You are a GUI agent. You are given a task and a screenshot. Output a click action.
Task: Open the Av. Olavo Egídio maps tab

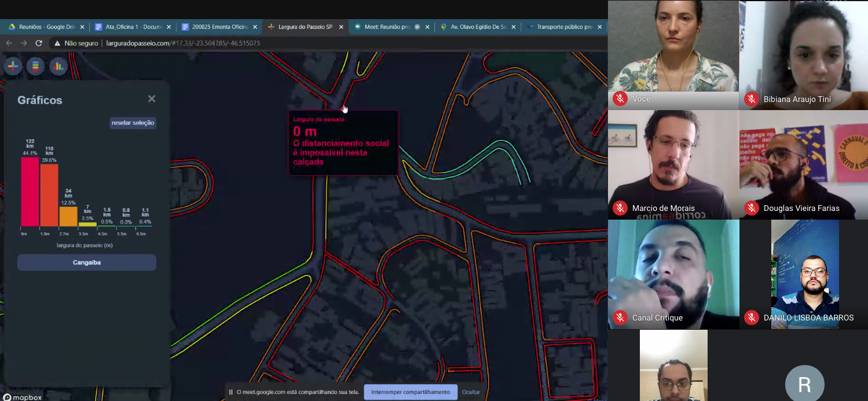(x=478, y=27)
